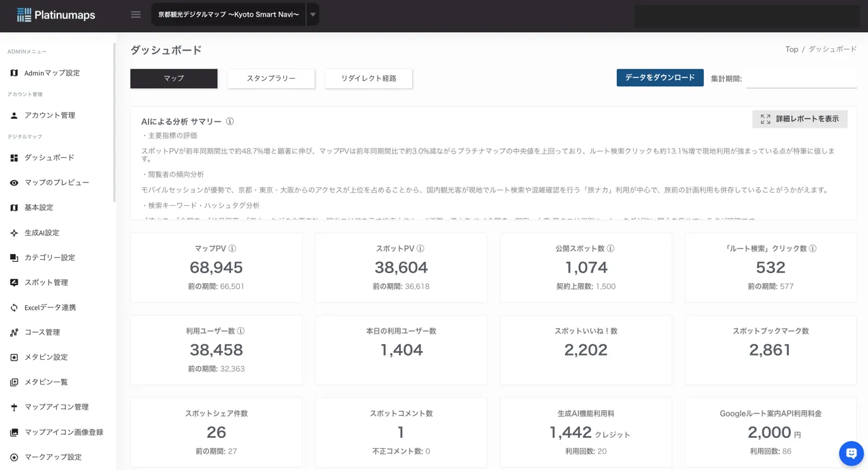This screenshot has width=868, height=470.
Task: Click the スポットブックマーク数 value 2,861
Action: tap(770, 350)
